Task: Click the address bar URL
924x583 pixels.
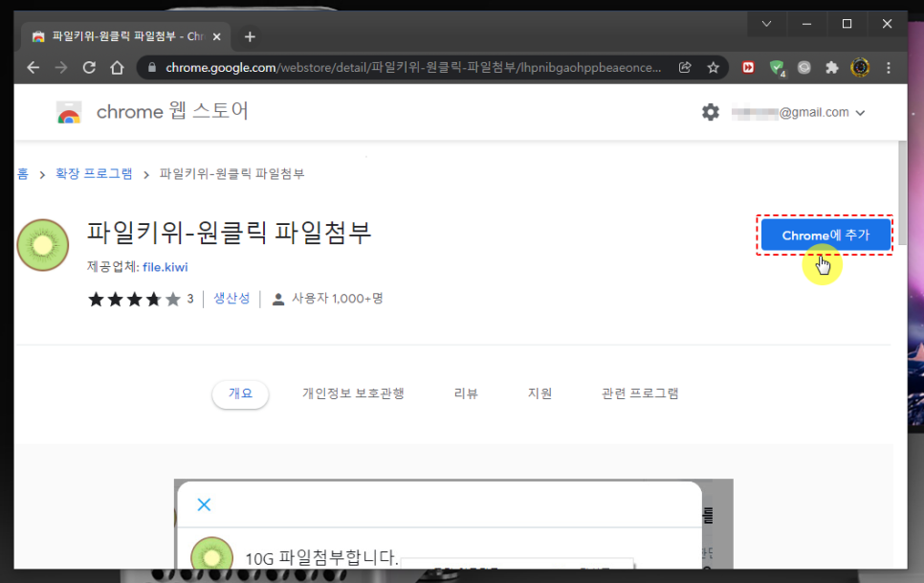Action: tap(413, 68)
